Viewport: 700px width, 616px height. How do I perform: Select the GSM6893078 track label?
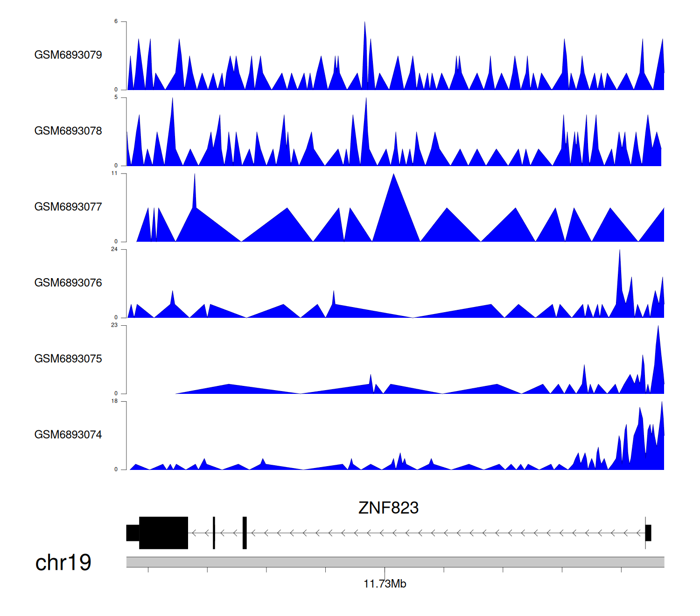[68, 131]
